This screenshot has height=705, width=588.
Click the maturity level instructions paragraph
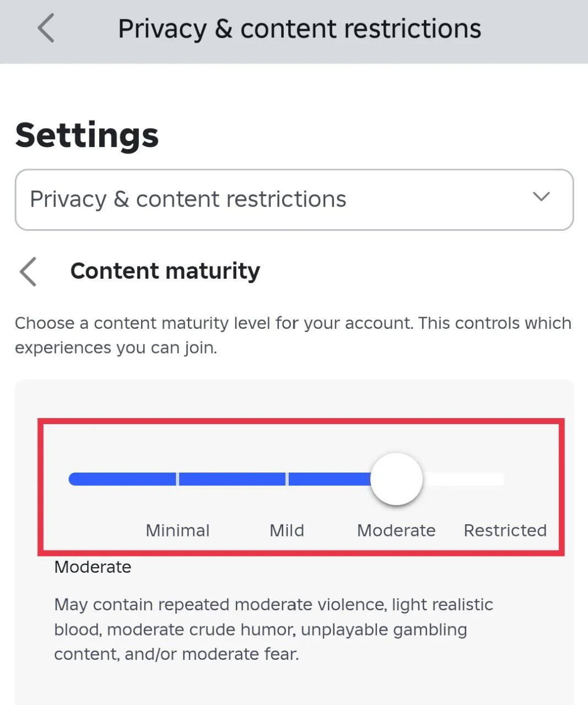293,335
